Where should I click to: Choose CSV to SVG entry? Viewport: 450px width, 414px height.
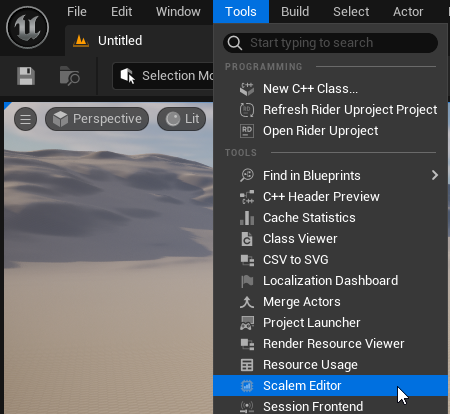click(x=330, y=260)
